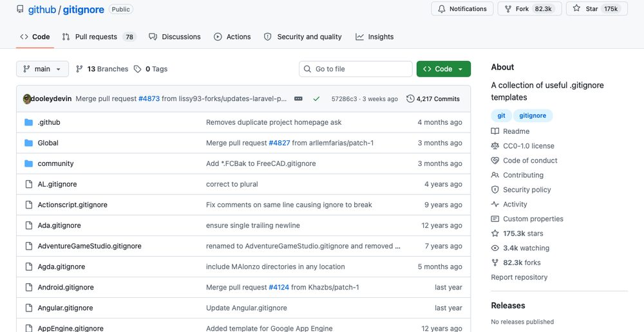Open AppEngine.gitignore file
This screenshot has height=332, width=644.
(71, 328)
